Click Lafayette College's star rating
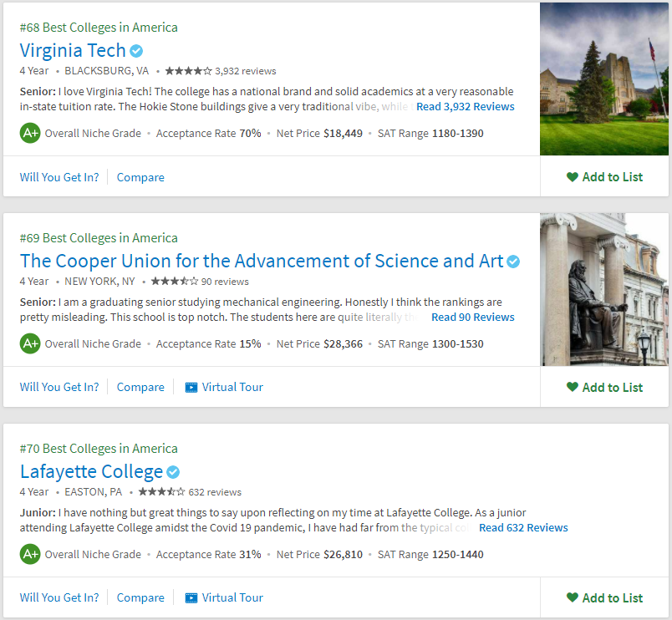Viewport: 672px width, 620px height. (x=162, y=491)
